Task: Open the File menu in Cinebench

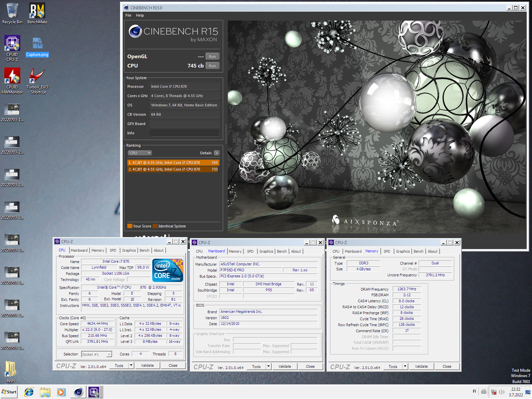Action: click(128, 15)
